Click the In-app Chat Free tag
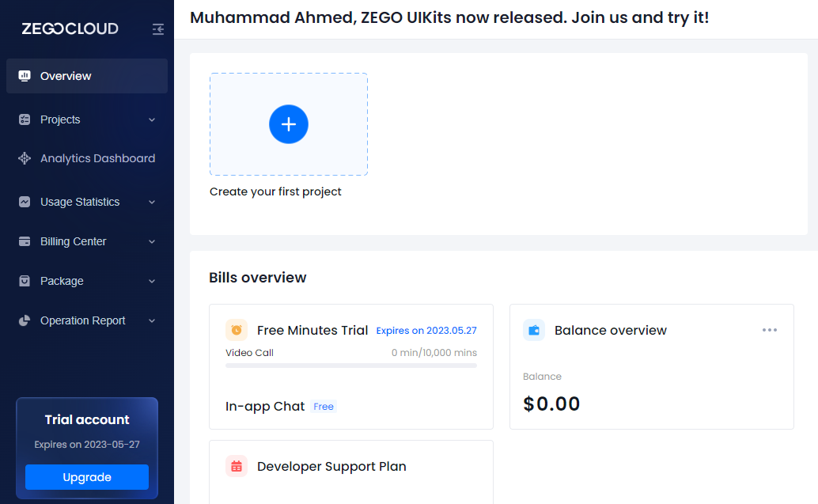This screenshot has width=818, height=504. [324, 407]
